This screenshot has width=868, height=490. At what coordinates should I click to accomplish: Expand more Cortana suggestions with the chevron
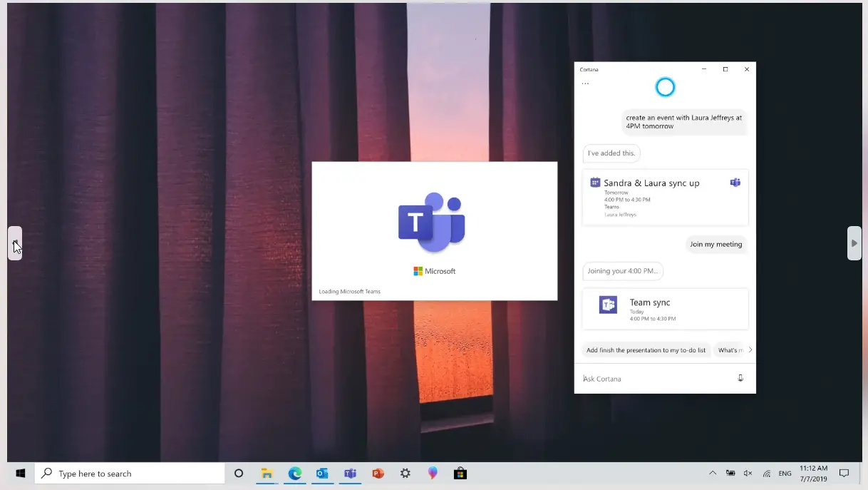click(x=750, y=350)
